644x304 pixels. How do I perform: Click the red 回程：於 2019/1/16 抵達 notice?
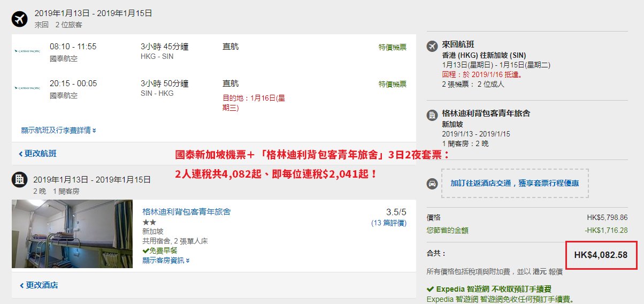[x=482, y=75]
